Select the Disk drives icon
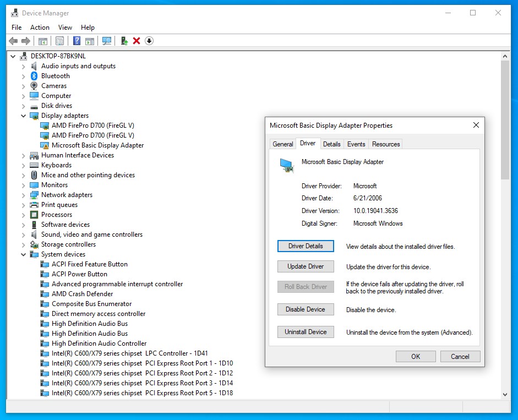This screenshot has width=518, height=420. click(x=34, y=106)
